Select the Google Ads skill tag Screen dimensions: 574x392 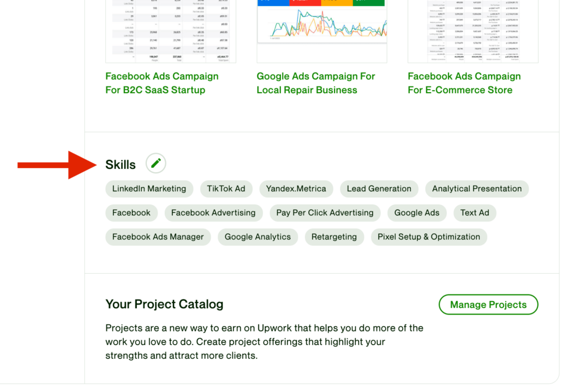pos(416,213)
